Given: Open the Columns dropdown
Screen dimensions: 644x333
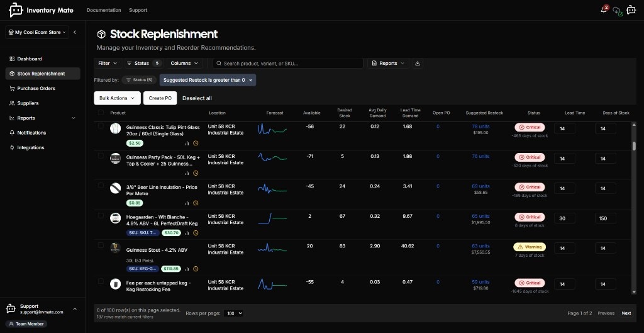Looking at the screenshot, I should pos(184,64).
